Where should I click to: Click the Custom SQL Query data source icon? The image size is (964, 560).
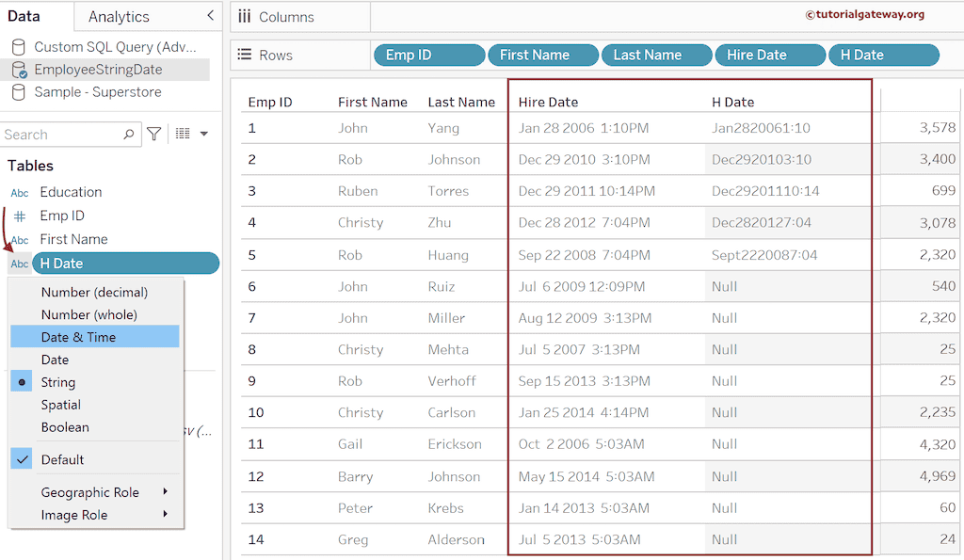(x=19, y=47)
